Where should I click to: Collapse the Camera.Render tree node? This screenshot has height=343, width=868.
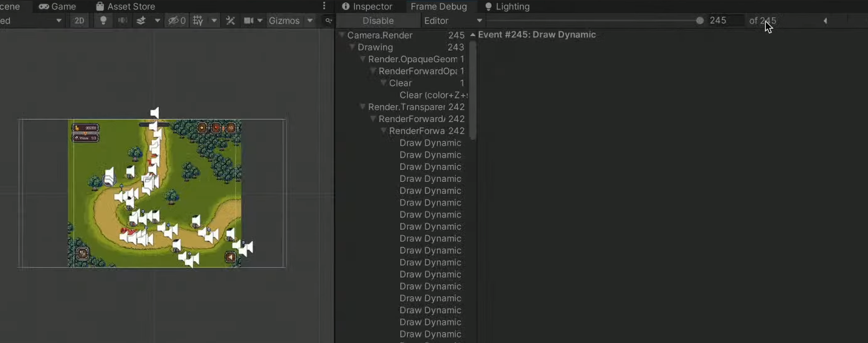[342, 35]
